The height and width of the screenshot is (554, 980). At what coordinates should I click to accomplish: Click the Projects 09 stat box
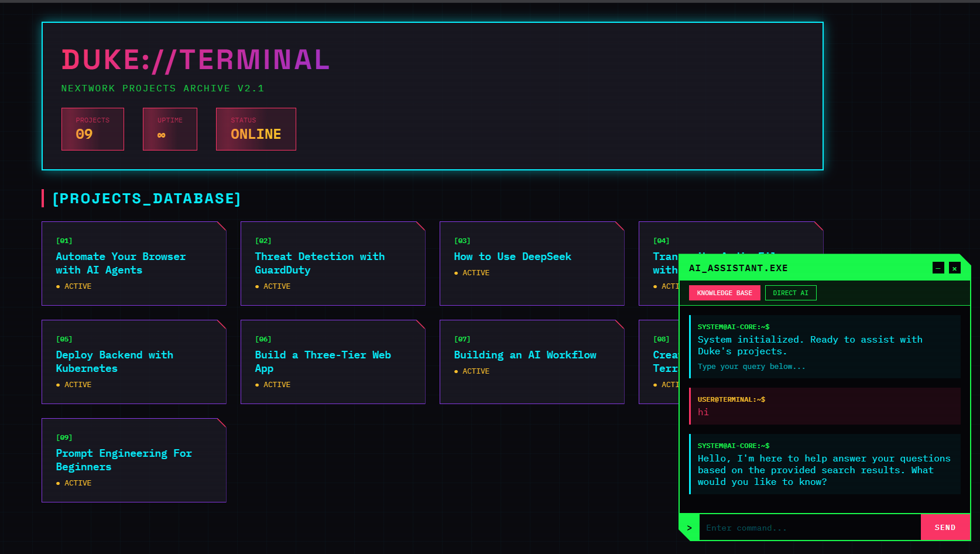click(x=92, y=129)
